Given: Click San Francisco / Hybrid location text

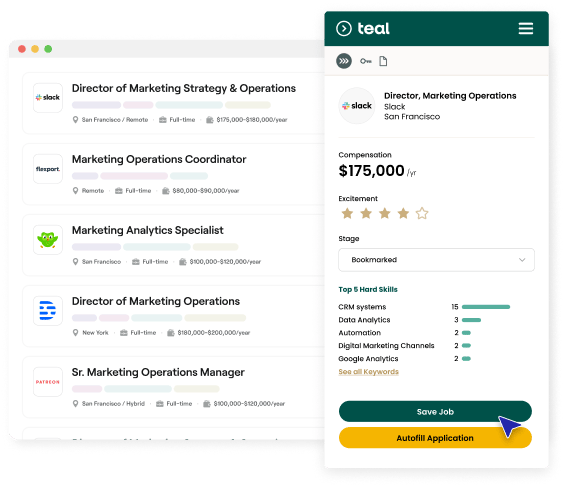Looking at the screenshot, I should [113, 404].
